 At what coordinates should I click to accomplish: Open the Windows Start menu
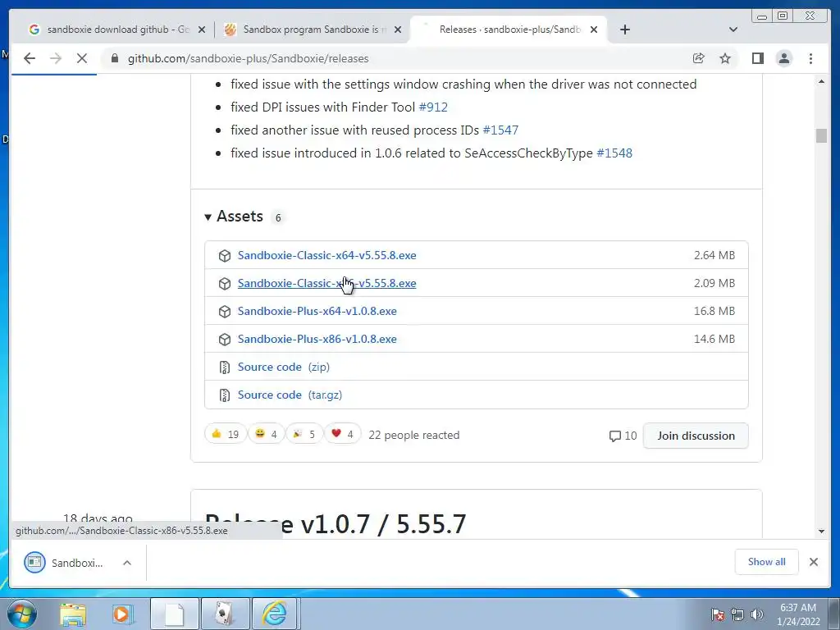21,614
